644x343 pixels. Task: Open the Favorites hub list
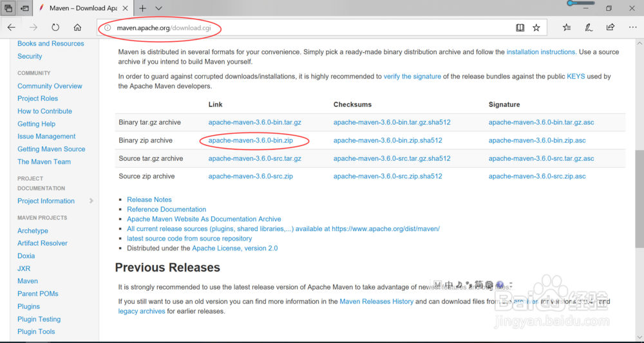[x=567, y=28]
